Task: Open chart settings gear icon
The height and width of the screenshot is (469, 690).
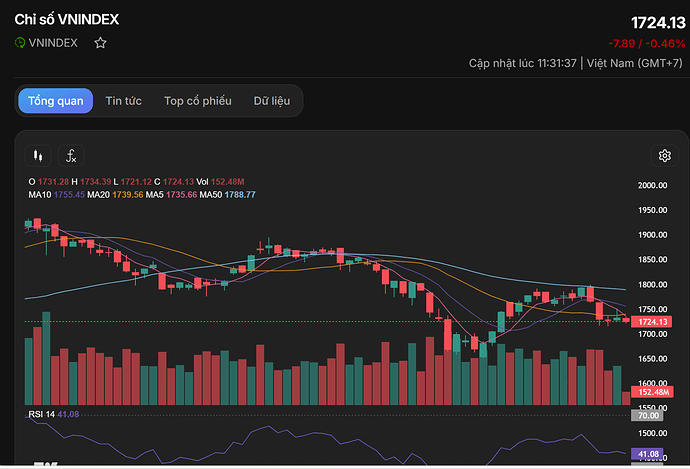Action: point(664,156)
